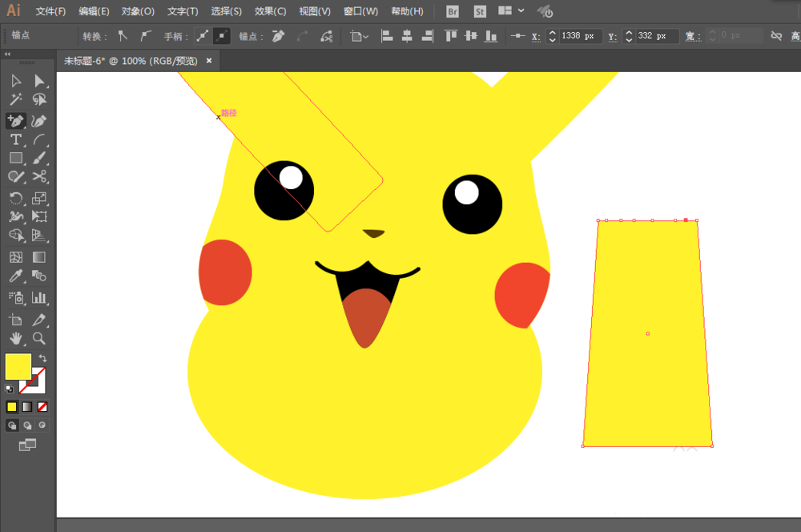Open the 帮助(H) menu

click(407, 11)
